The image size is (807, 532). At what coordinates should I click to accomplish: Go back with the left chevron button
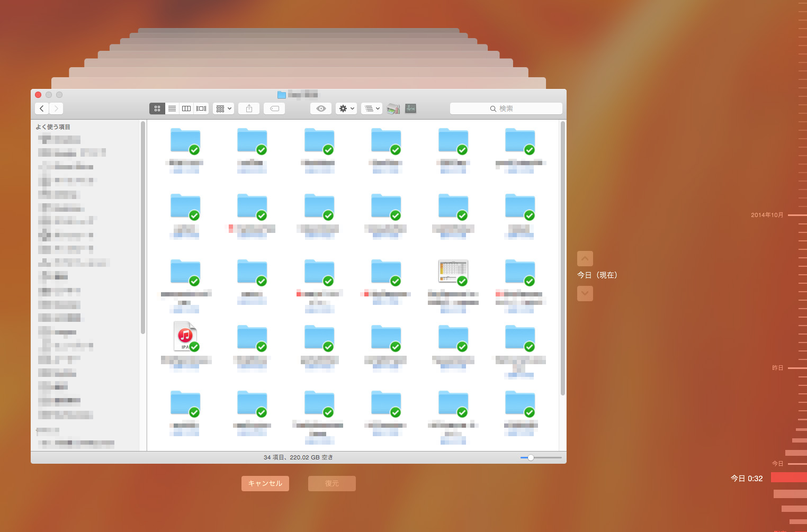coord(42,109)
